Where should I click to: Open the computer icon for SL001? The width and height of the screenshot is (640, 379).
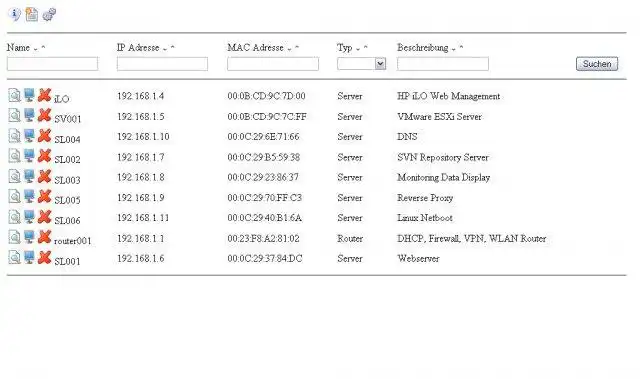click(x=29, y=257)
